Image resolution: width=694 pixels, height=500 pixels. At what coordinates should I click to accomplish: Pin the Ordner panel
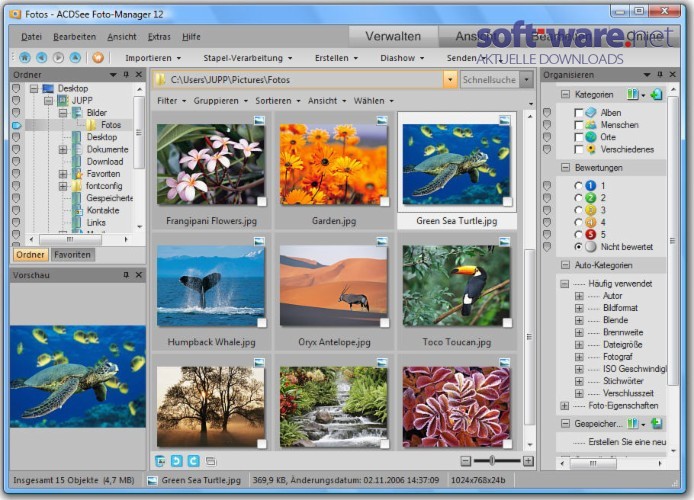[126, 75]
